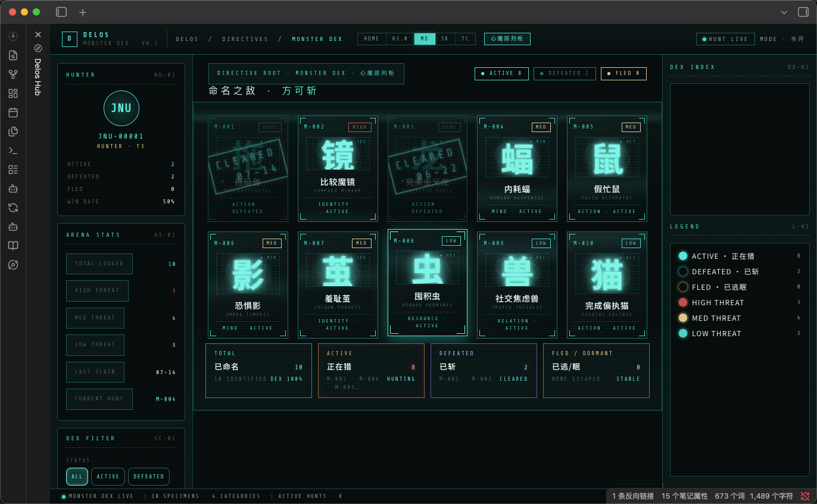Click the JNU hunter avatar circle
This screenshot has width=817, height=504.
click(121, 109)
